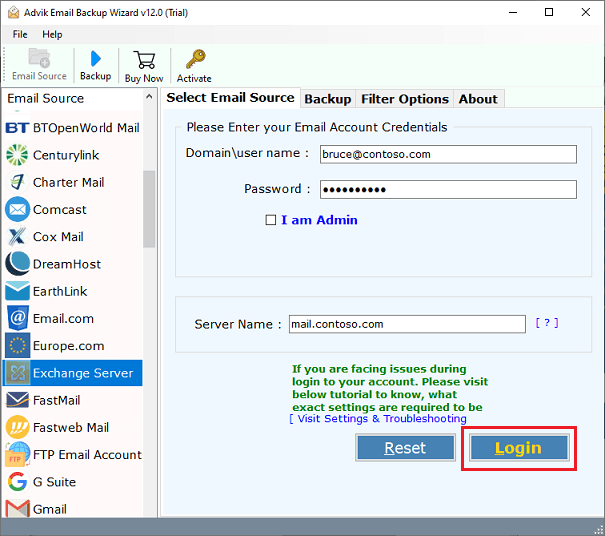Select the FTP Email Account globe icon
This screenshot has width=605, height=536.
[18, 455]
